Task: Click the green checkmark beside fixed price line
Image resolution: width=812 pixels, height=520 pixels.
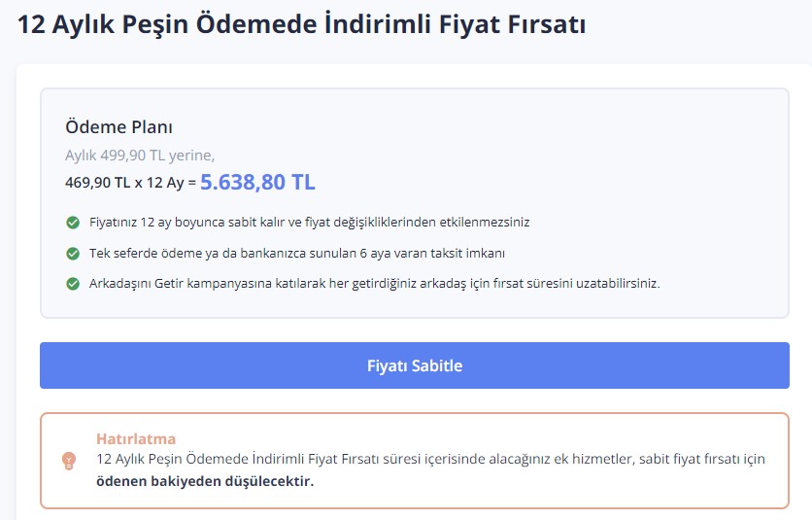Action: click(x=73, y=223)
